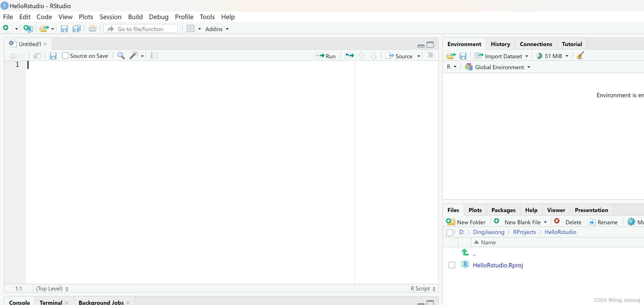The width and height of the screenshot is (644, 305).
Task: Clear the environment with the broom icon
Action: (x=580, y=56)
